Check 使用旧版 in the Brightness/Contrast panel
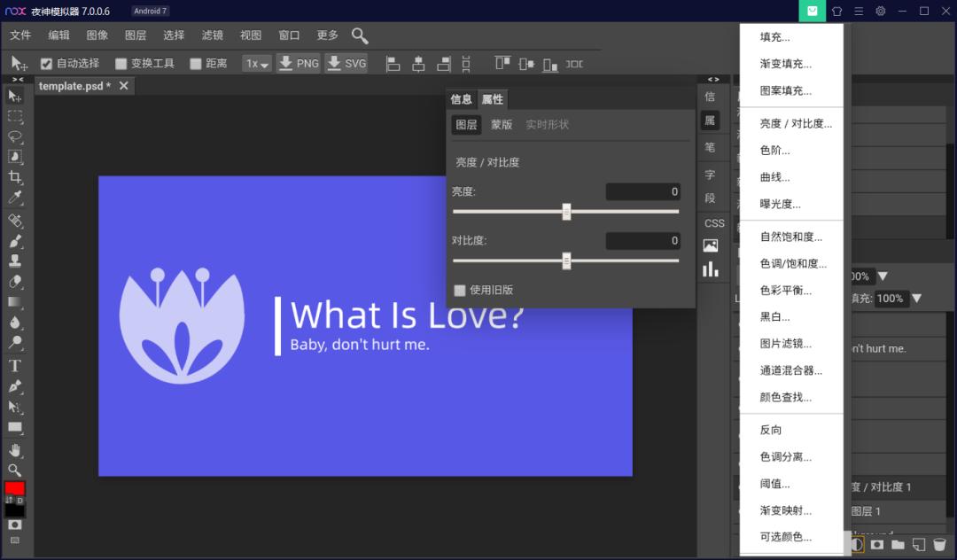957x560 pixels. click(x=459, y=290)
